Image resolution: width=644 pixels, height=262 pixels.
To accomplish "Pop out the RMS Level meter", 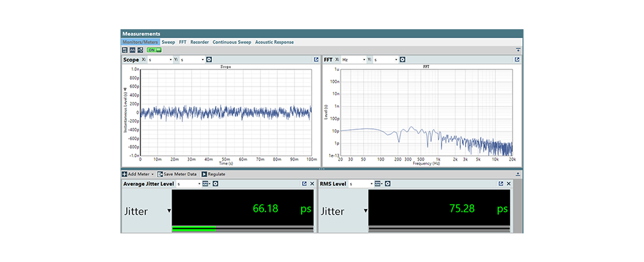I will click(501, 184).
